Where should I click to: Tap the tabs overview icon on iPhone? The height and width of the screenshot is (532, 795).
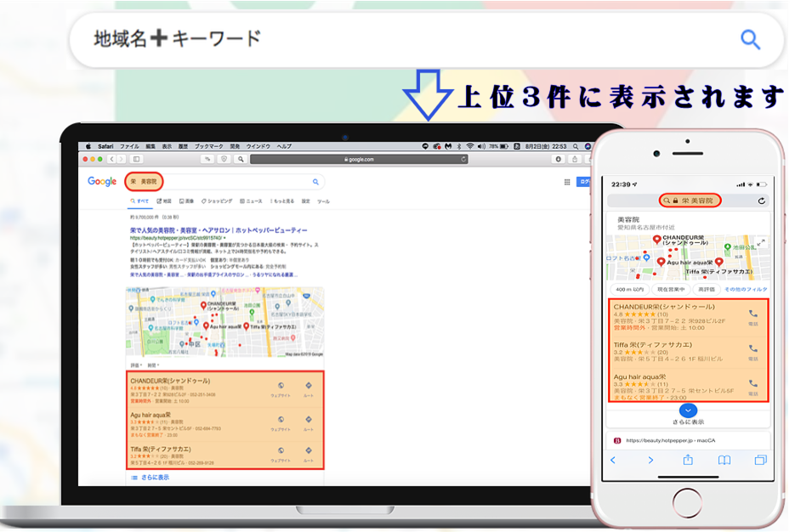coord(759,460)
